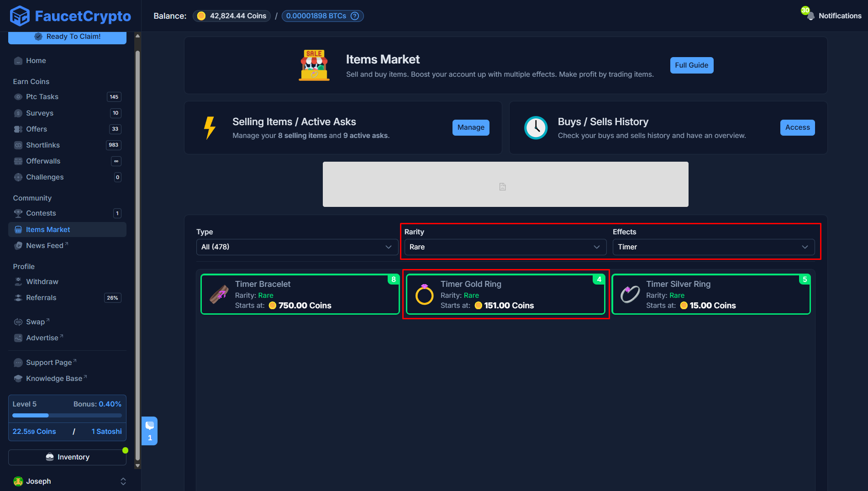Open the News Feed menu item
The image size is (868, 491).
pos(44,245)
